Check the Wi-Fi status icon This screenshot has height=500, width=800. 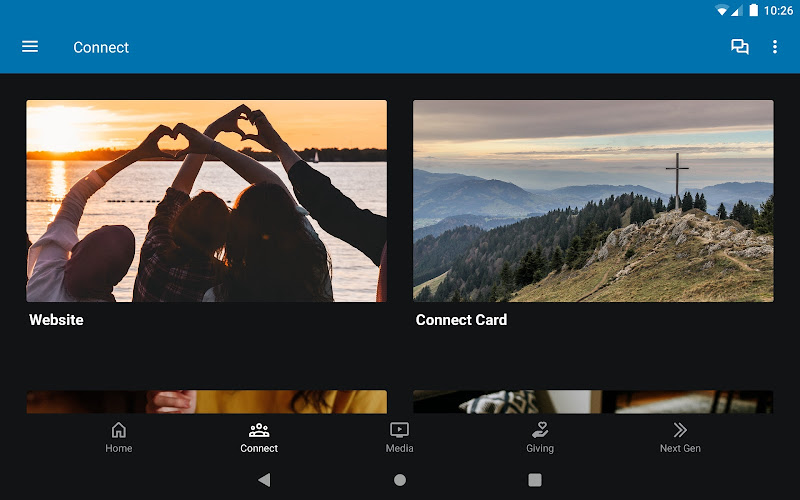point(721,10)
